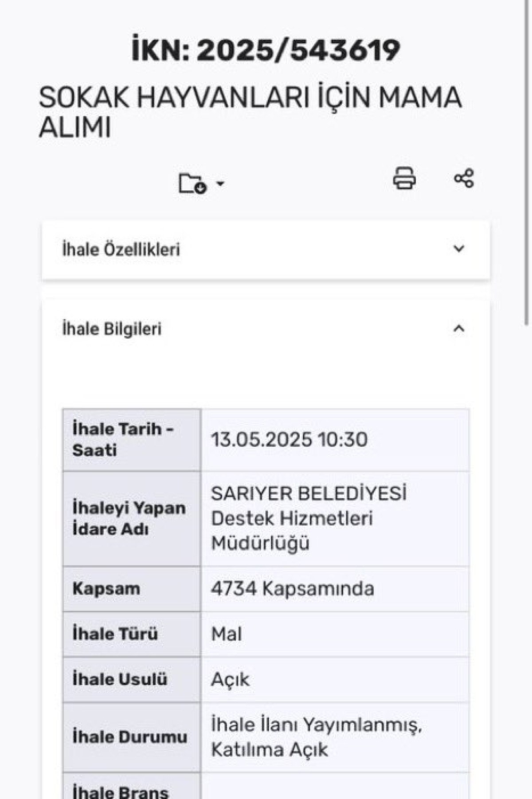The height and width of the screenshot is (799, 532).
Task: Click the İhaleyi Yapan İdare Adı label
Action: [x=129, y=518]
